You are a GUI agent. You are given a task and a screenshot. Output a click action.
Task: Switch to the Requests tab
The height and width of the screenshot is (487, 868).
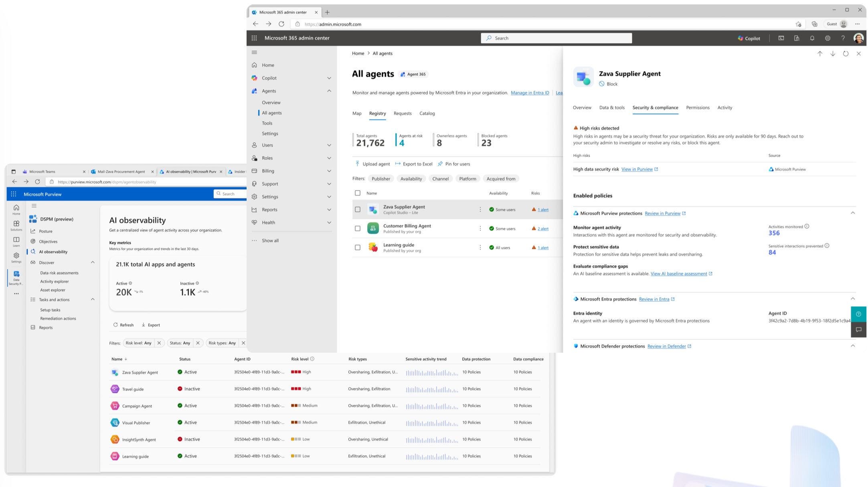pyautogui.click(x=403, y=113)
